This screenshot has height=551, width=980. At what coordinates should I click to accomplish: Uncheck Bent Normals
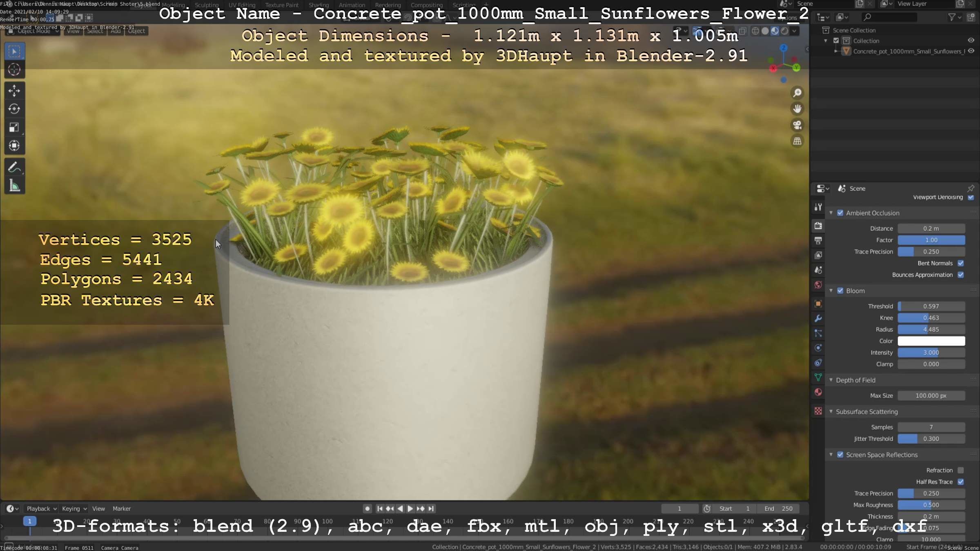pyautogui.click(x=961, y=263)
